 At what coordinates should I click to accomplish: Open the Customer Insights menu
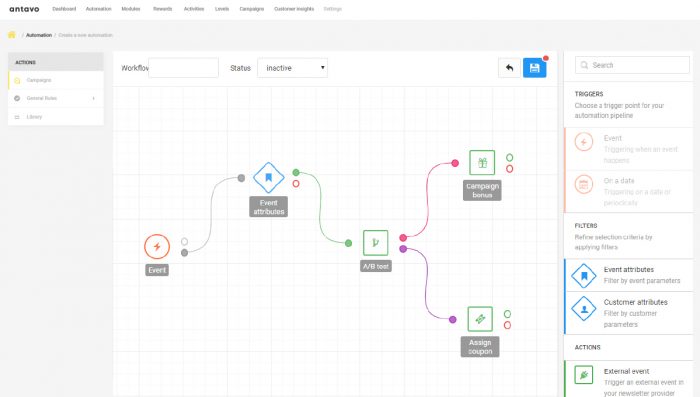294,9
